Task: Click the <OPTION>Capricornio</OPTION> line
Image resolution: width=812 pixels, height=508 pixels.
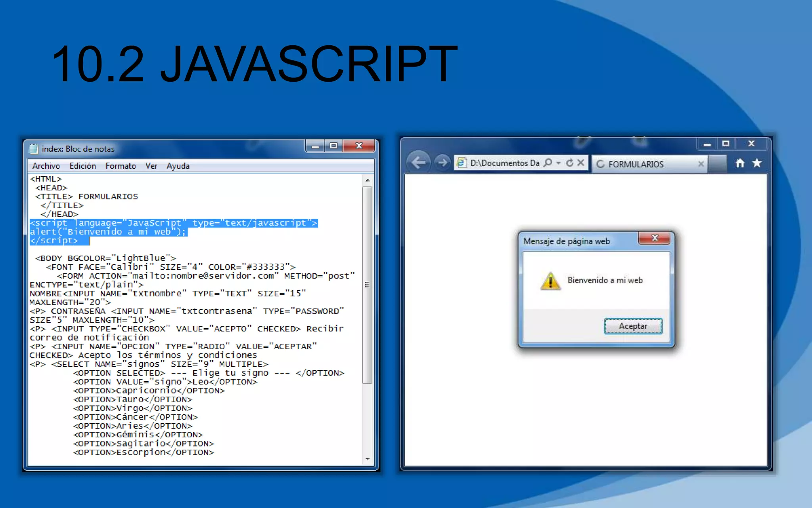Action: point(149,391)
